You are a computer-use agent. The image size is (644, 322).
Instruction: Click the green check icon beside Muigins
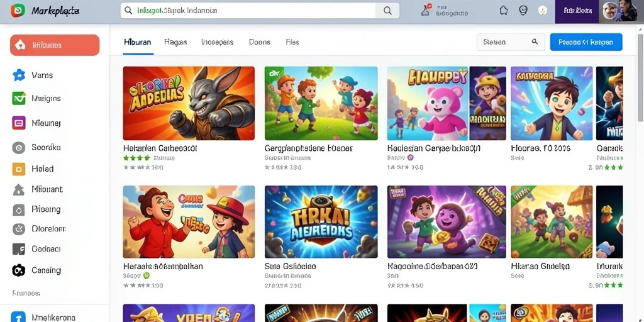[x=18, y=99]
